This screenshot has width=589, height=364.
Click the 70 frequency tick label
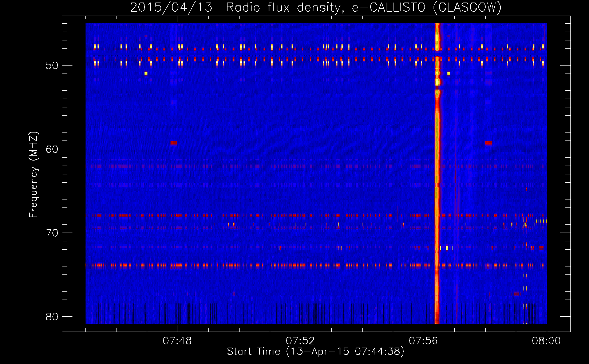pos(52,233)
